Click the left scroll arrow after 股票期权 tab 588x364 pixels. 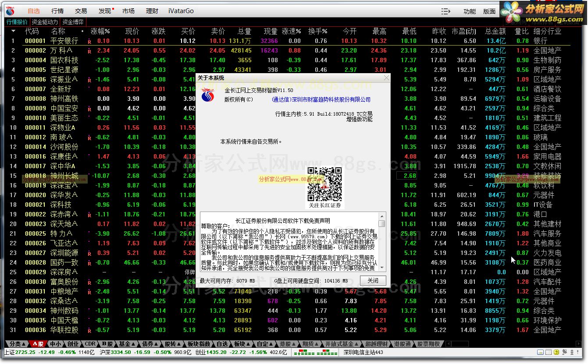coord(449,344)
